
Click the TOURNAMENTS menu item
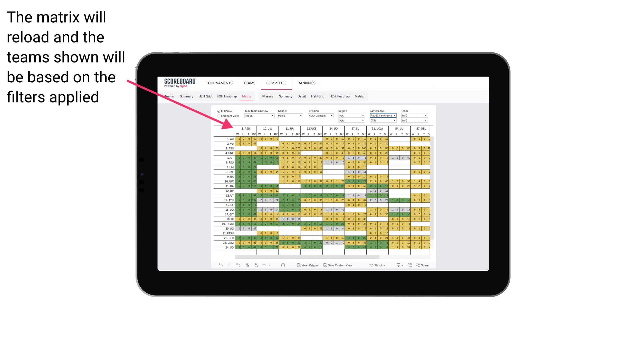click(219, 83)
